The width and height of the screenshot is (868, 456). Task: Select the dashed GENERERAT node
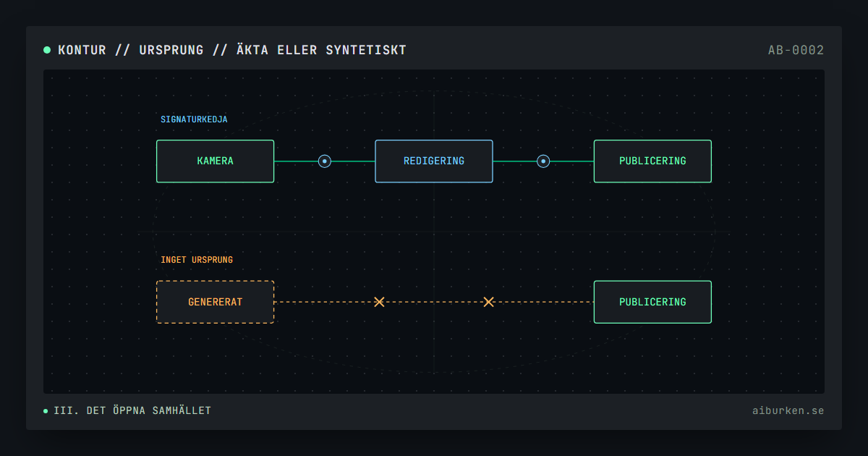point(216,302)
